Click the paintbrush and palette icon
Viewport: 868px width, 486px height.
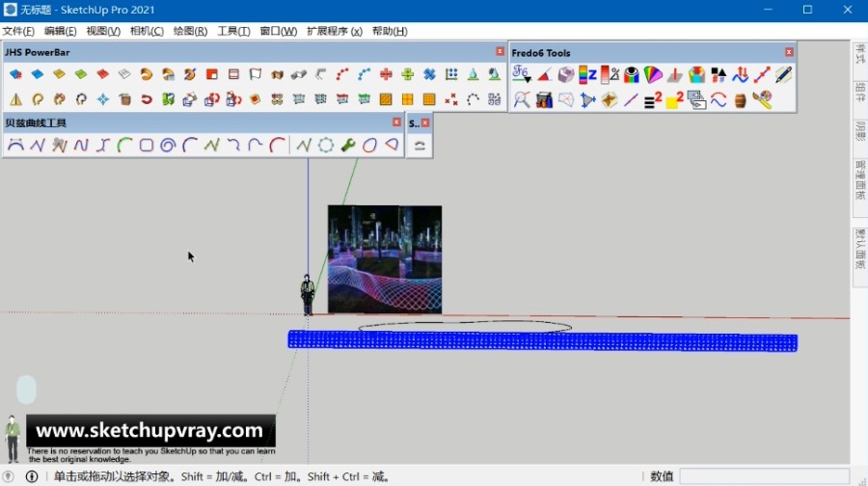click(762, 99)
